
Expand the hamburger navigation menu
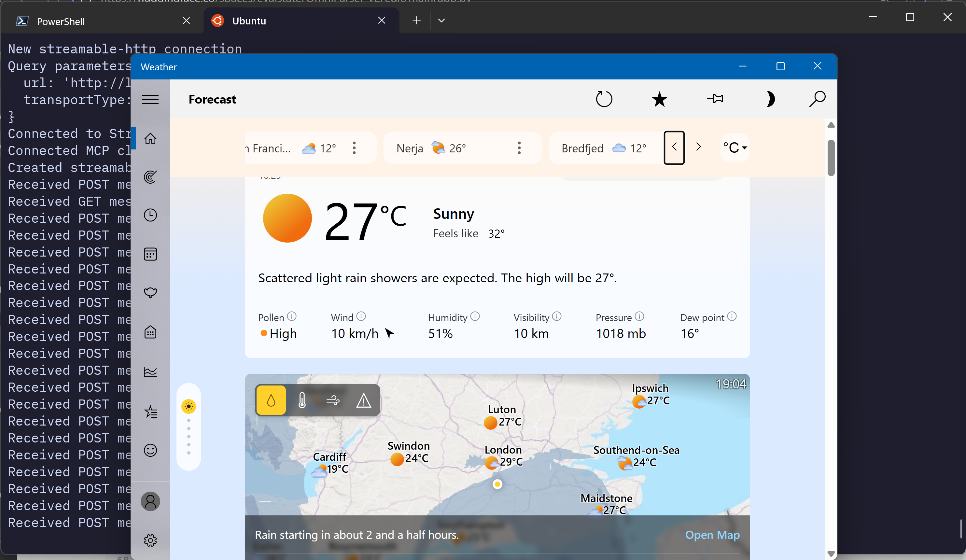[150, 100]
